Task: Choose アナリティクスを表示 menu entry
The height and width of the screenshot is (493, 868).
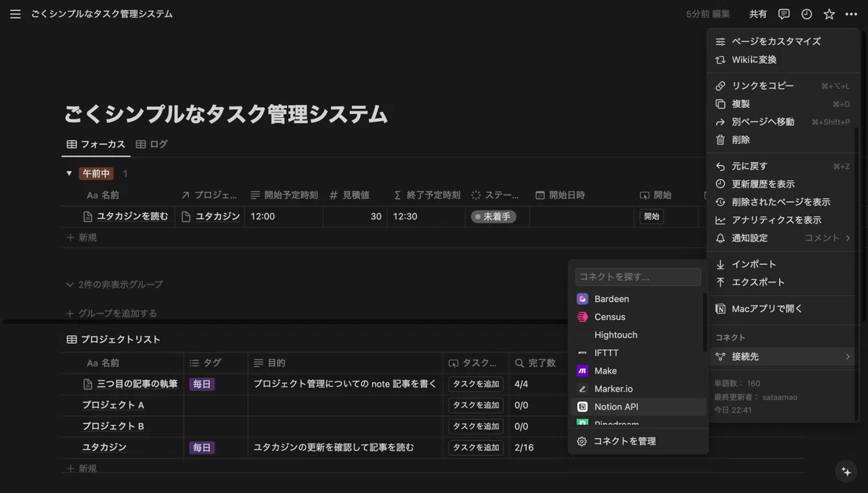Action: [x=783, y=220]
